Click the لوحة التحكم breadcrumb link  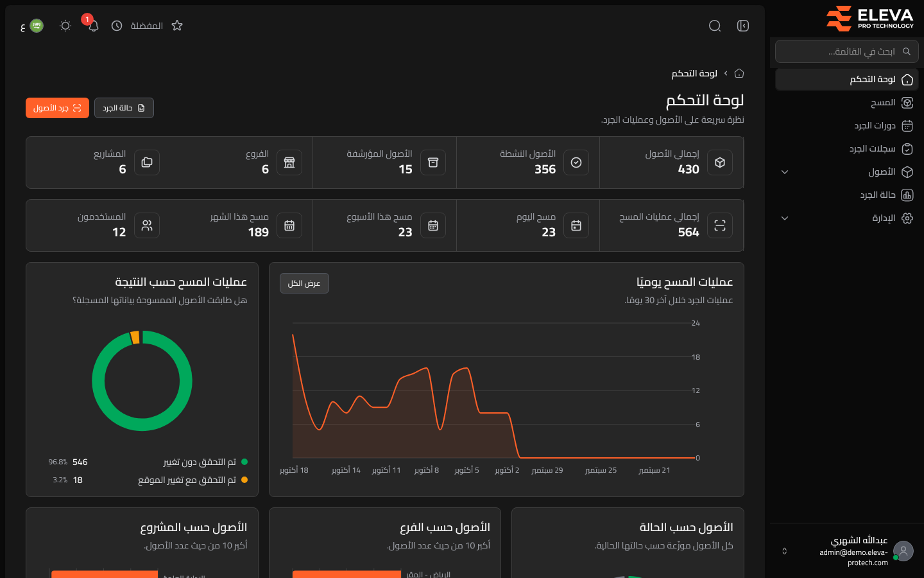click(x=694, y=73)
